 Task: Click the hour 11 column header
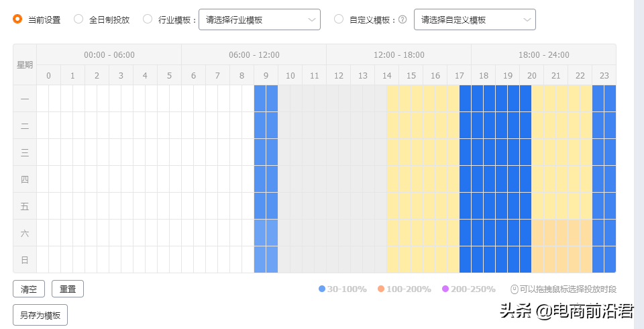point(314,75)
